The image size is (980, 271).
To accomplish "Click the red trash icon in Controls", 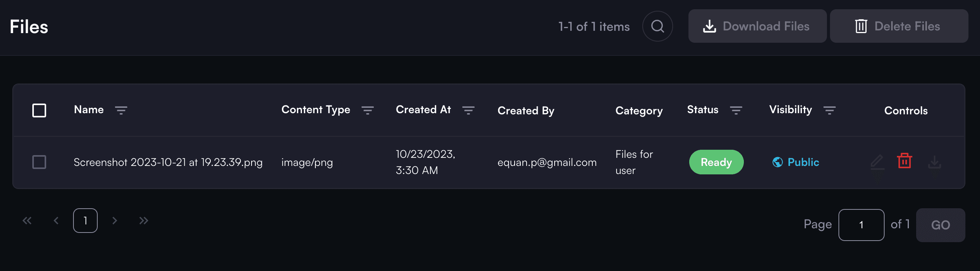I will 904,161.
